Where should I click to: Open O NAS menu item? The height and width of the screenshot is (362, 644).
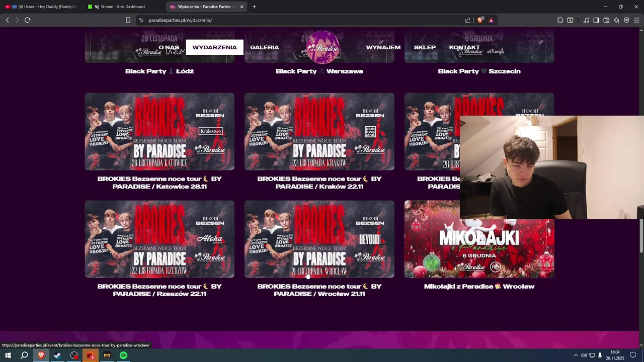[169, 47]
